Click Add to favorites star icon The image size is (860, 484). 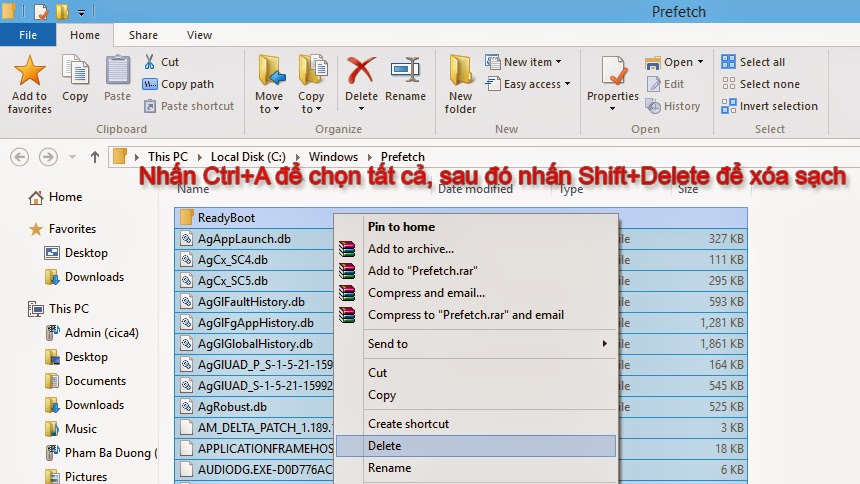click(30, 71)
